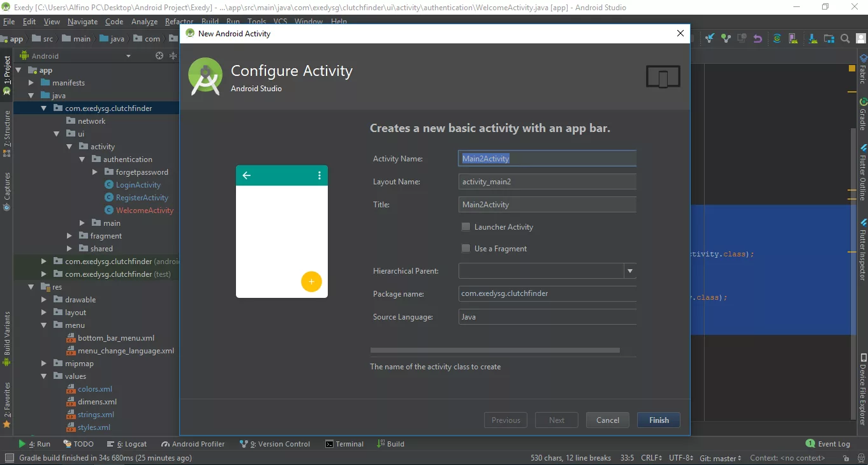The height and width of the screenshot is (465, 868).
Task: Open the File menu
Action: point(9,21)
